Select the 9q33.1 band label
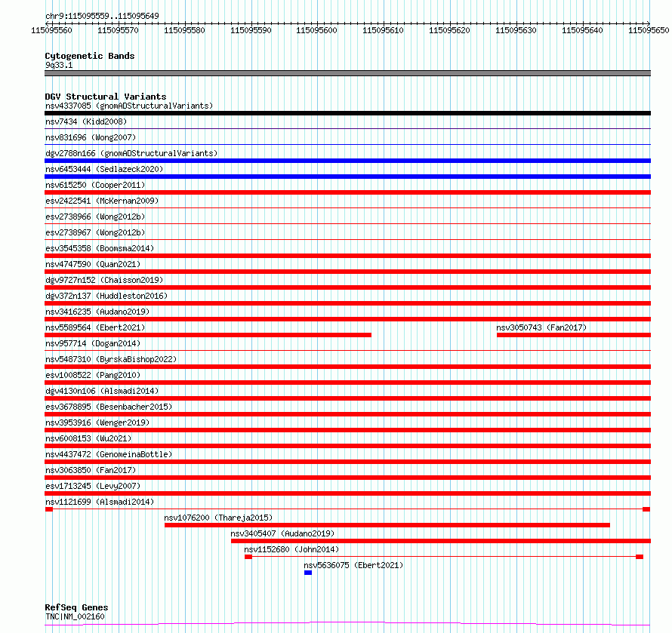 (59, 65)
